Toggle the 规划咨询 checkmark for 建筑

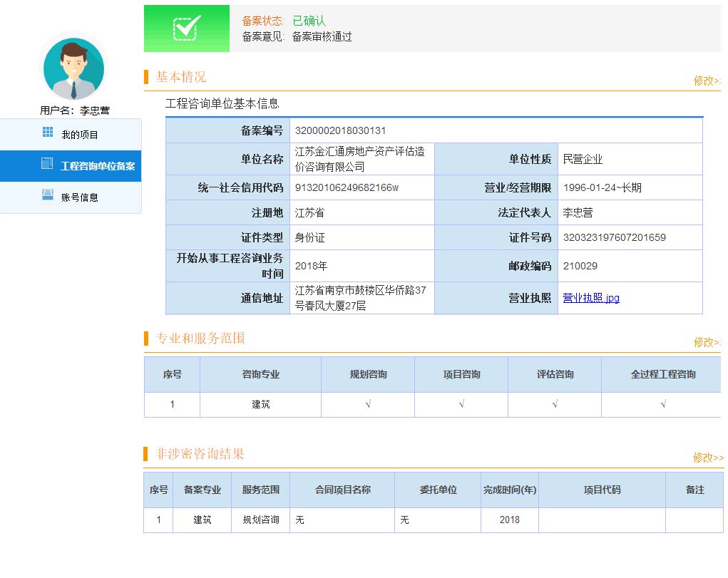click(x=368, y=404)
